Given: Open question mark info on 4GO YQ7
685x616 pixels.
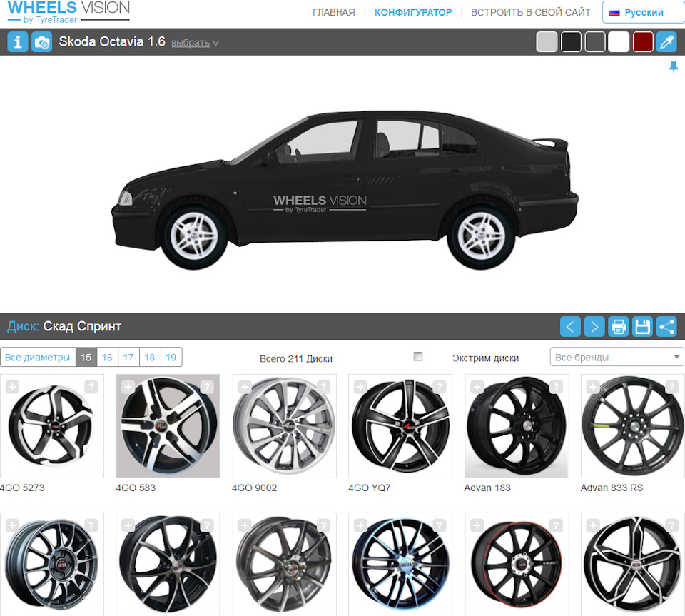Looking at the screenshot, I should tap(440, 387).
